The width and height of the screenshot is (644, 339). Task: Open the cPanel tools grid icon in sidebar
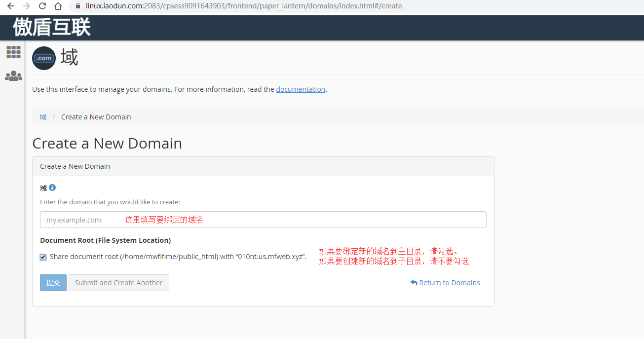[x=13, y=52]
